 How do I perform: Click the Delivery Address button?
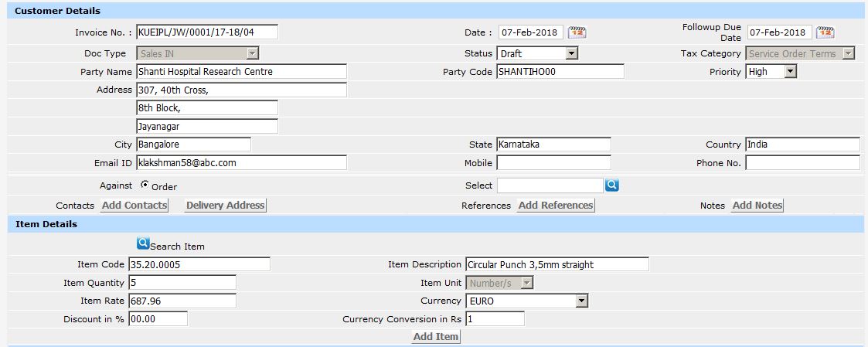tap(225, 206)
